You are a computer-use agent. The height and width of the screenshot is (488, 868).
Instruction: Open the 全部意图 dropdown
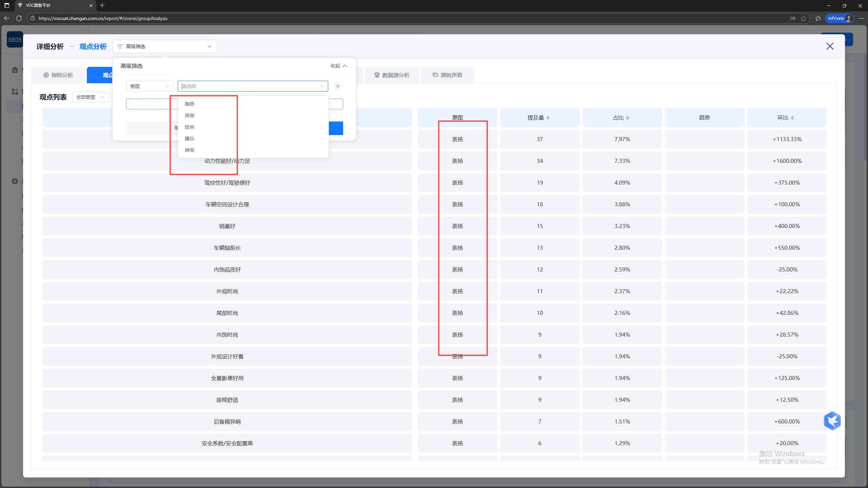(90, 97)
